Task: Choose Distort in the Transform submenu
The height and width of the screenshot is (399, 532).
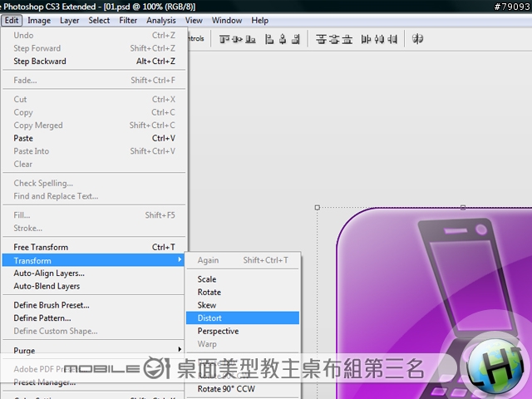Action: (x=243, y=318)
